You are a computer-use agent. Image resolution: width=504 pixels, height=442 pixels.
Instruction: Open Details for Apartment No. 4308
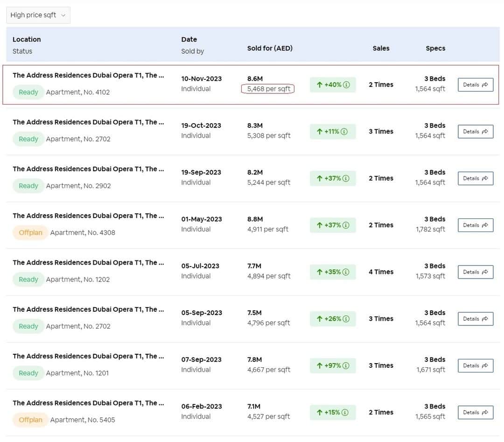click(x=476, y=225)
